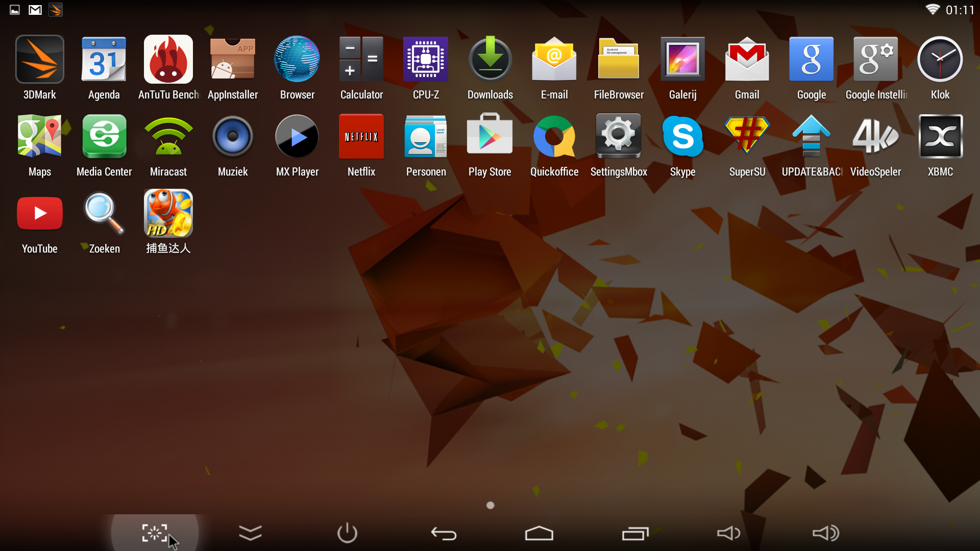980x551 pixels.
Task: Open the 3DMark app
Action: (x=40, y=59)
